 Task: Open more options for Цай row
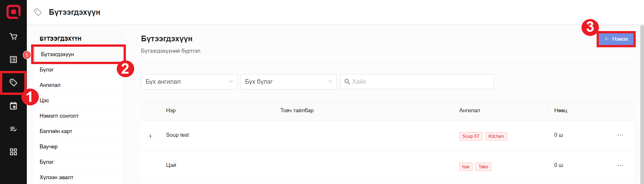tap(620, 165)
